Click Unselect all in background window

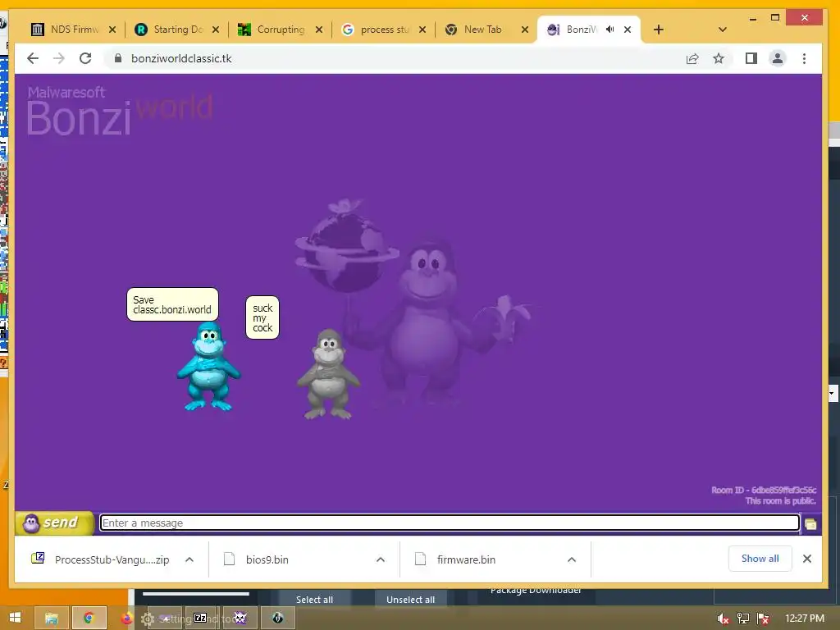tap(410, 599)
